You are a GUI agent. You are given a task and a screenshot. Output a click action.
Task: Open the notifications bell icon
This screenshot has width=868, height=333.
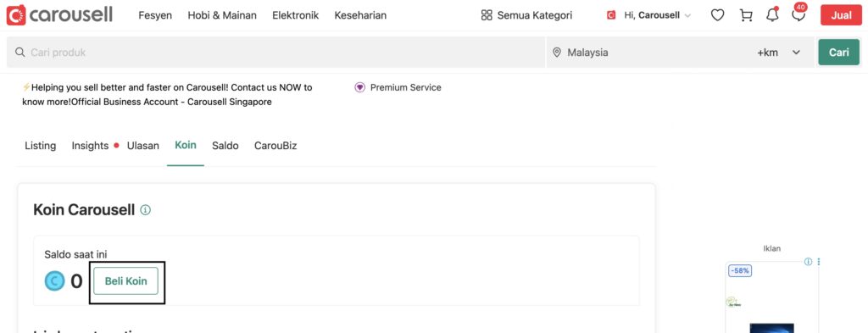(x=772, y=15)
